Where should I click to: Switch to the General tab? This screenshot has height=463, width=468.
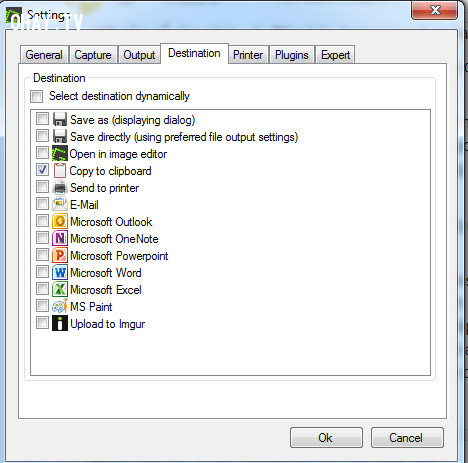tap(44, 55)
